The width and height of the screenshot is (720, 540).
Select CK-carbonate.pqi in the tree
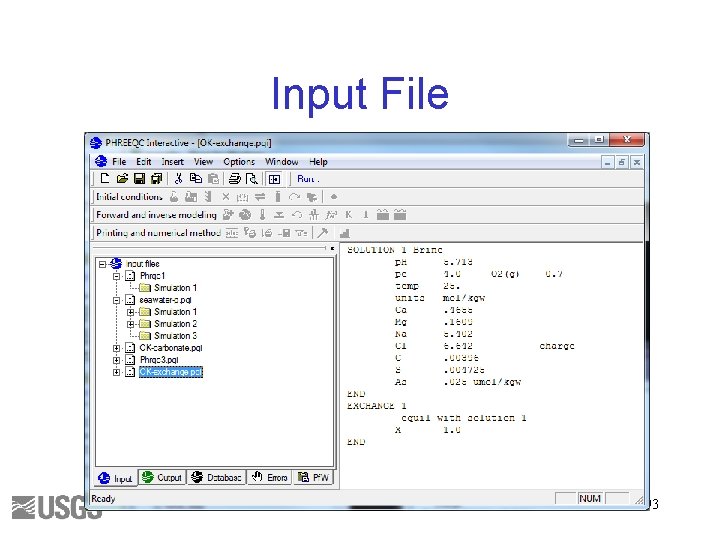click(171, 348)
